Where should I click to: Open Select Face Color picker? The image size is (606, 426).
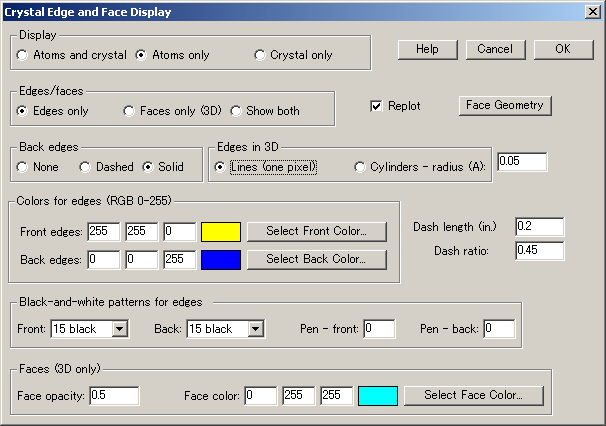point(473,395)
